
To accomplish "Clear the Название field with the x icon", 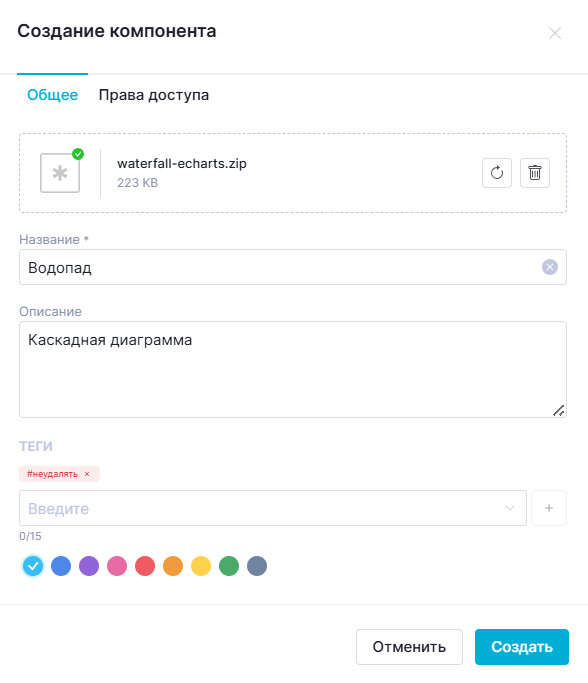I will [550, 267].
